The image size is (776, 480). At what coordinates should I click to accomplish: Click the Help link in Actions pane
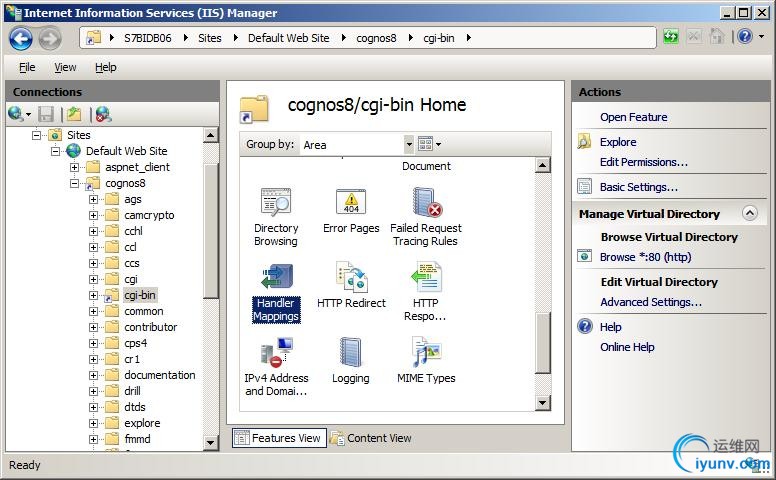pyautogui.click(x=610, y=327)
